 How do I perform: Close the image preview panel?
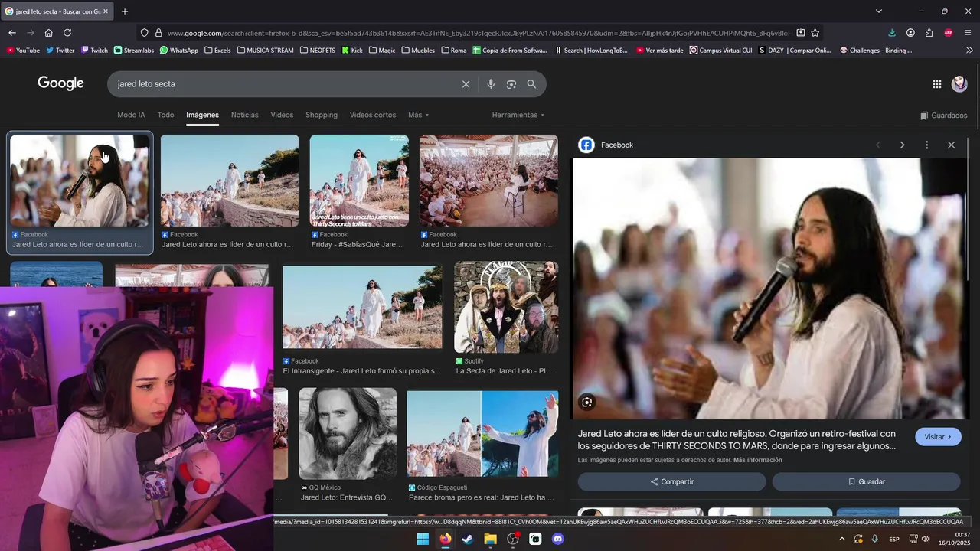click(952, 145)
